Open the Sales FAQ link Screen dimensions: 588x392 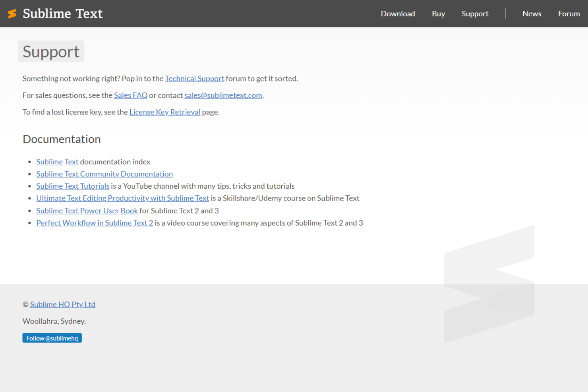tap(131, 95)
